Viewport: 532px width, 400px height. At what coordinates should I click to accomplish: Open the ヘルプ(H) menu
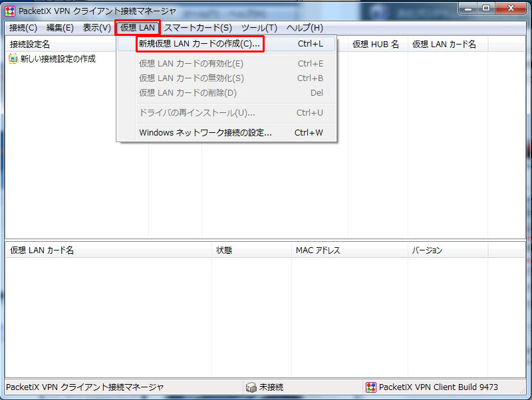point(304,28)
